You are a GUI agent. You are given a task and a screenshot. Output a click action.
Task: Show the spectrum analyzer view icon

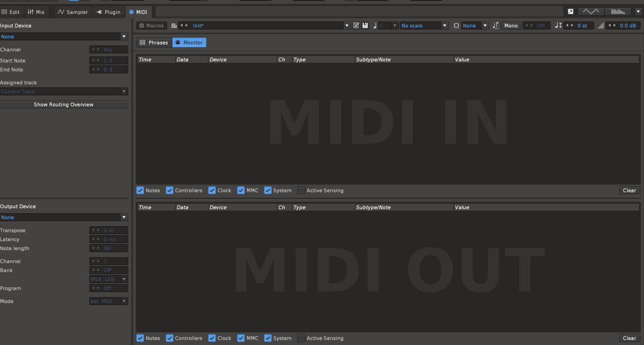(x=618, y=11)
